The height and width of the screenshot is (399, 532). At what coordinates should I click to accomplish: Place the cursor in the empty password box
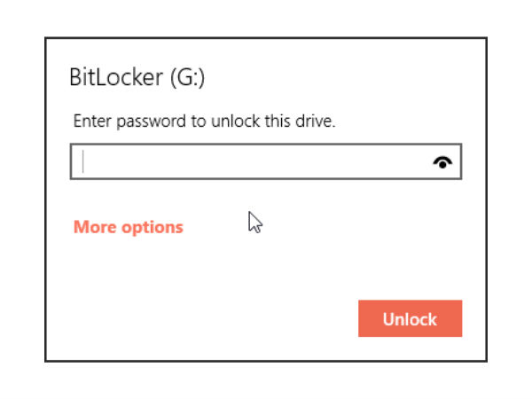point(266,161)
